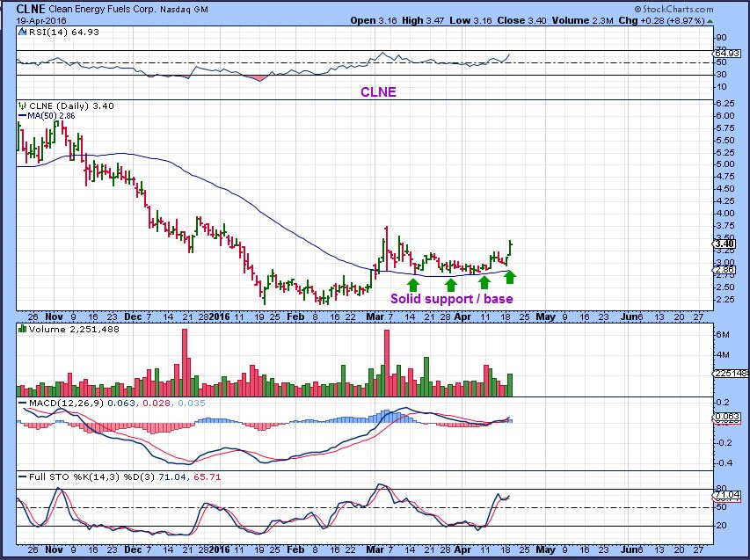Click the 'Close 3.40' header value
Viewport: 750px width, 560px height.
521,20
